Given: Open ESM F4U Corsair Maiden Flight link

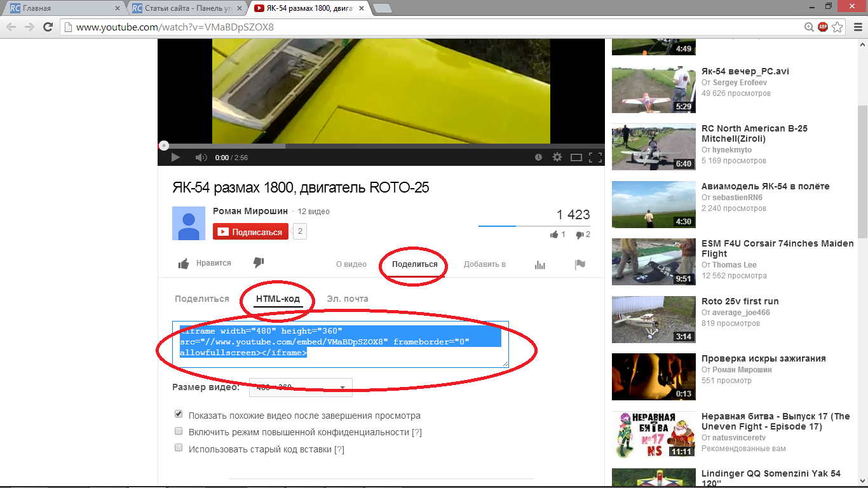Looking at the screenshot, I should click(x=778, y=248).
